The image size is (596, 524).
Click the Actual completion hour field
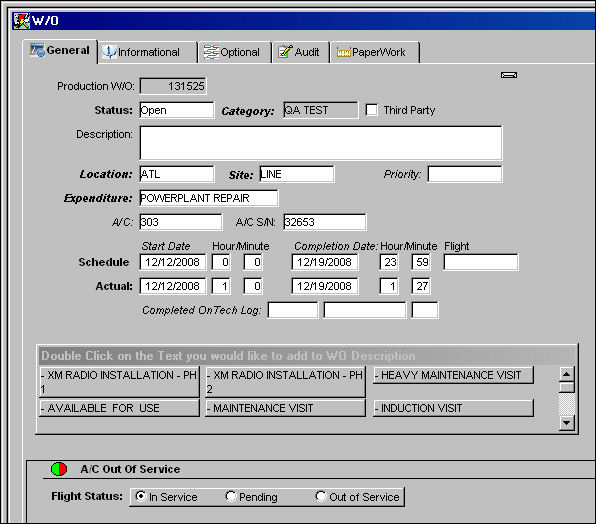pos(389,286)
